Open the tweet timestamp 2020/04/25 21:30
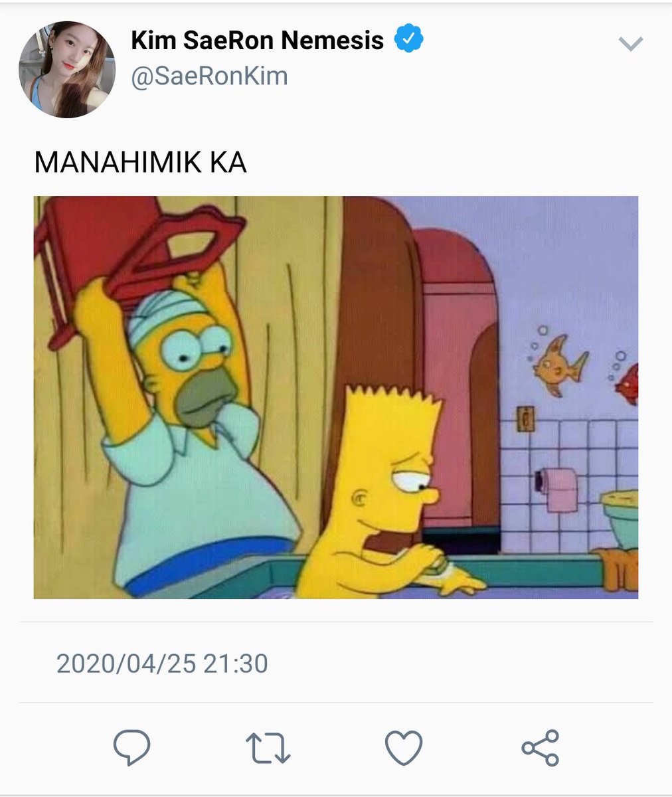The height and width of the screenshot is (797, 672). (162, 664)
